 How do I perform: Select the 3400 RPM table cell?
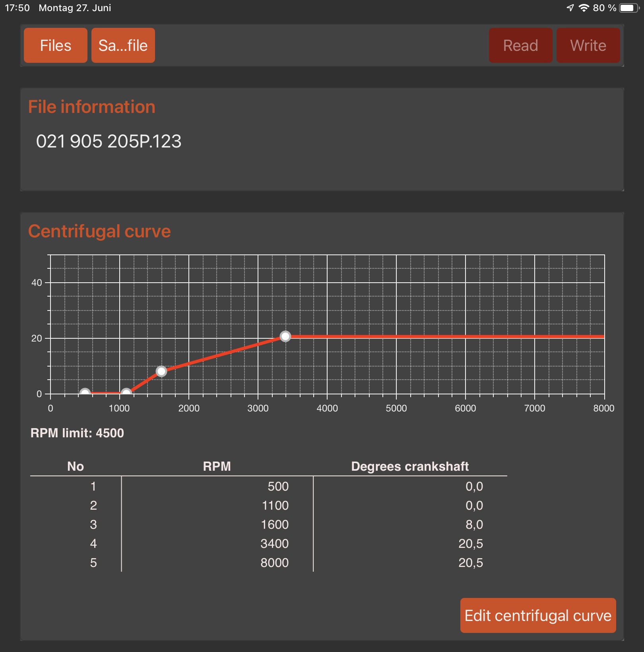click(x=274, y=543)
